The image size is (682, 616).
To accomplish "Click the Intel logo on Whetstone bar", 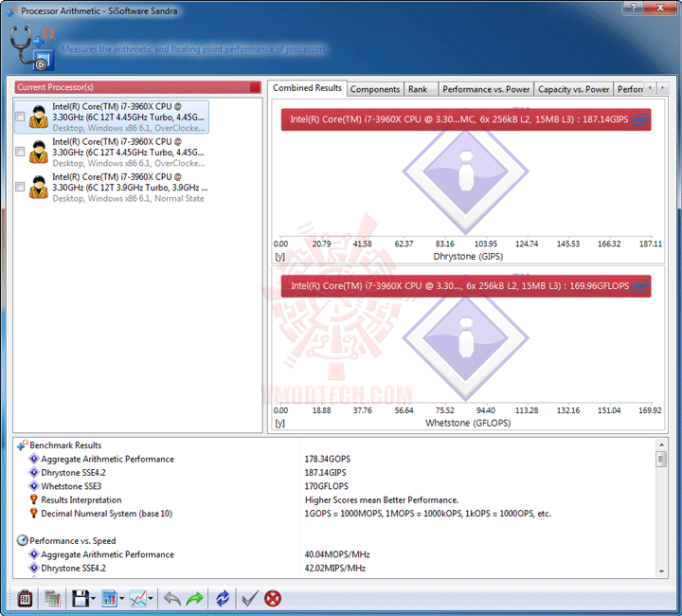I will (639, 286).
